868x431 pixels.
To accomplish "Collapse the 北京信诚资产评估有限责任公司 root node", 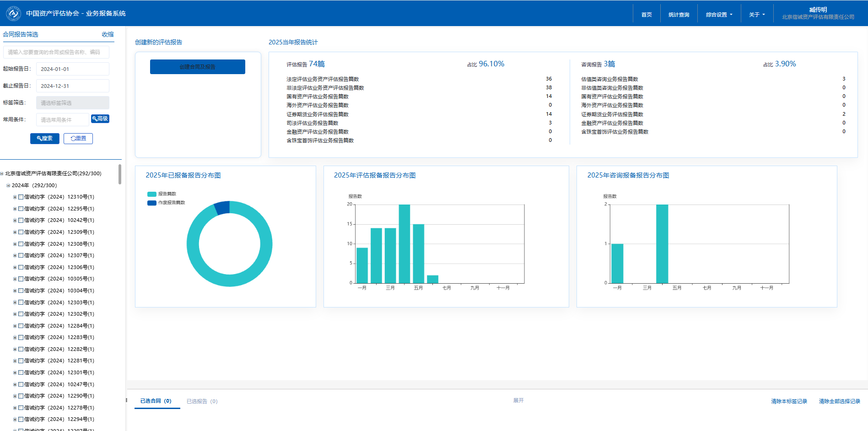I will coord(2,174).
